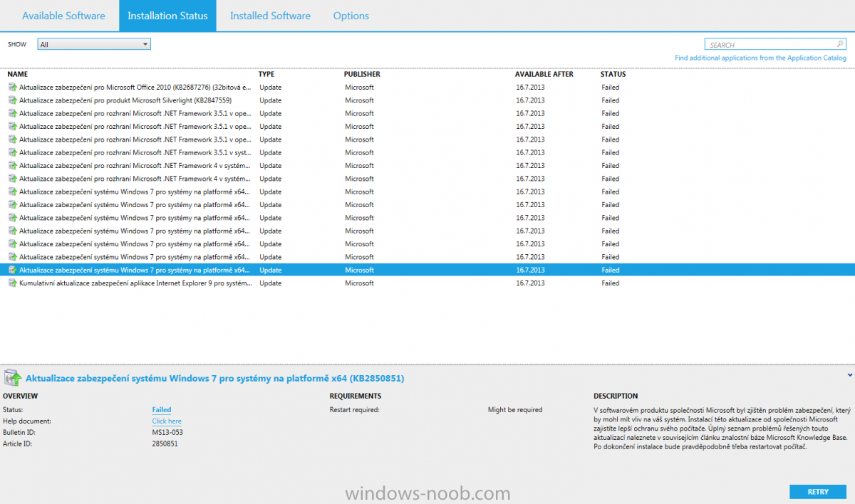Collapse the details pane with the chevron arrow
Screen dimensions: 855x504
(850, 374)
